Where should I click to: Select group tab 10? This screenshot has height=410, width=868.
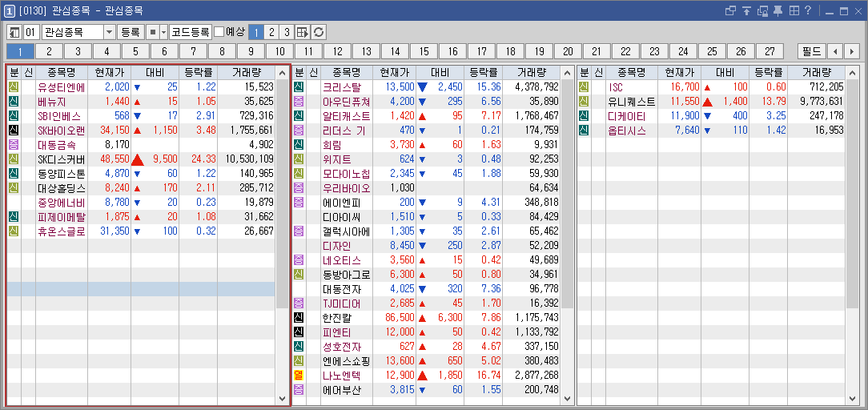(x=279, y=51)
